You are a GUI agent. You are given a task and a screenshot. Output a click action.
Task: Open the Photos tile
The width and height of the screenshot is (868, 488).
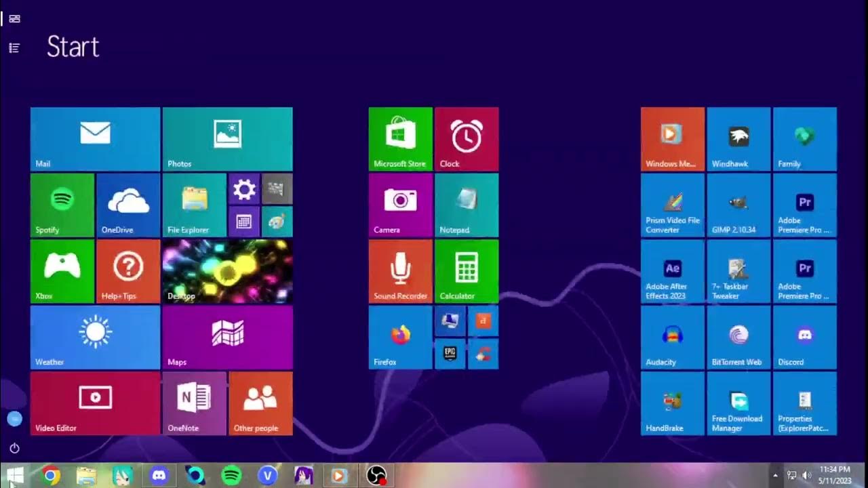(227, 139)
